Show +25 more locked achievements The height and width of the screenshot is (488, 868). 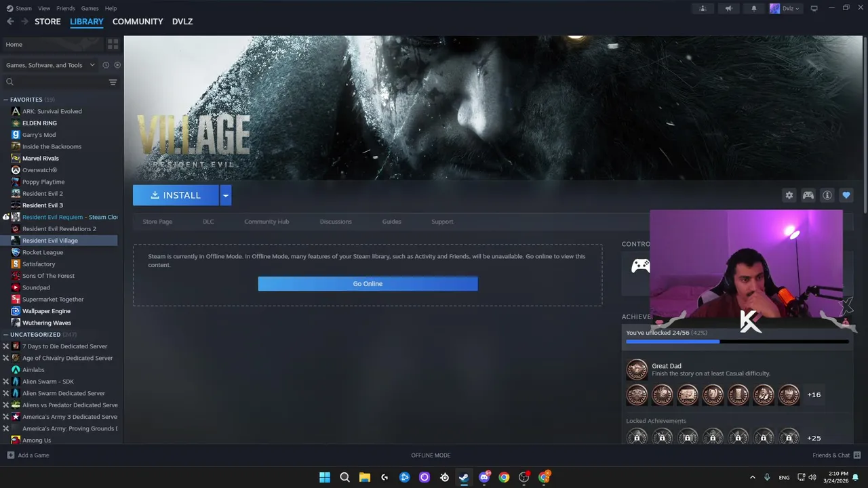pyautogui.click(x=814, y=438)
